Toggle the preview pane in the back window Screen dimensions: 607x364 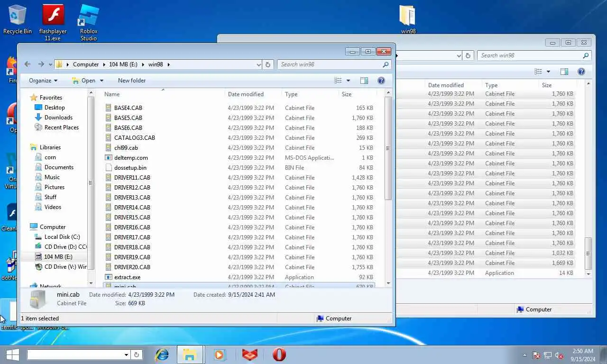[x=564, y=72]
